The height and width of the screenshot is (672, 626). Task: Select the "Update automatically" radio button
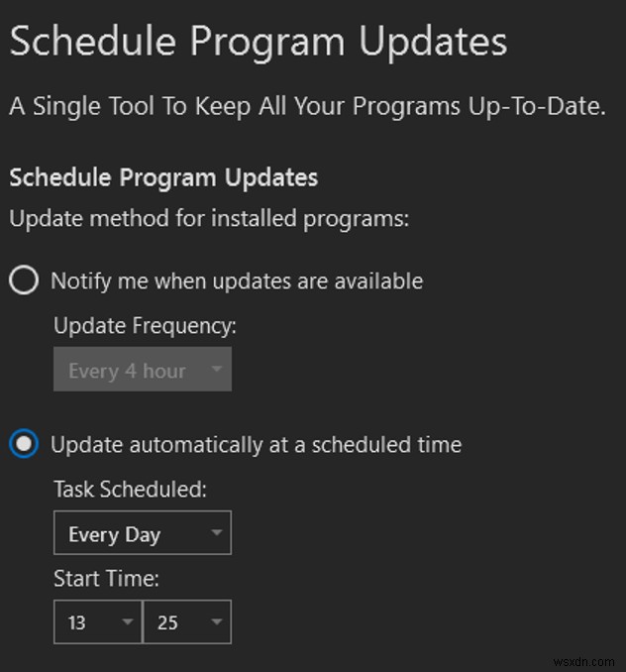tap(24, 445)
